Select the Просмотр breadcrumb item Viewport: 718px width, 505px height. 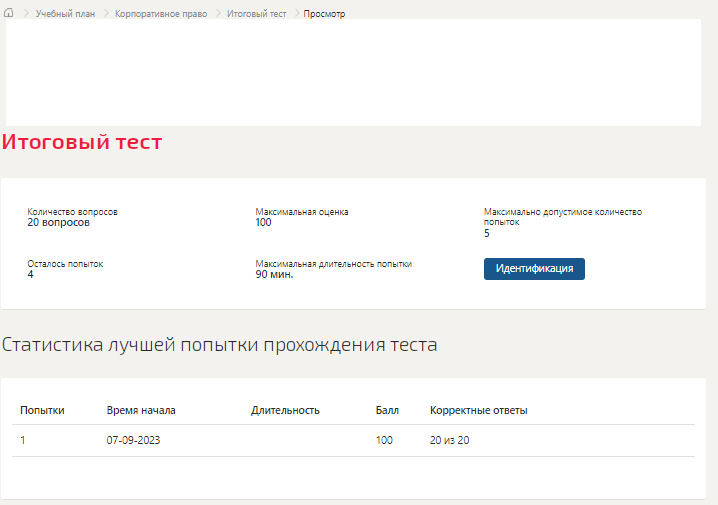[324, 14]
